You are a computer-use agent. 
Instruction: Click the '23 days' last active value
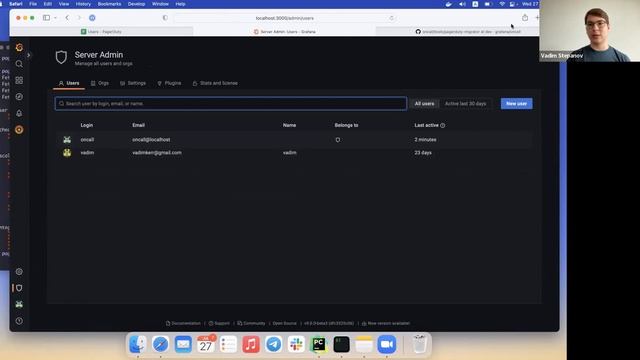[423, 153]
